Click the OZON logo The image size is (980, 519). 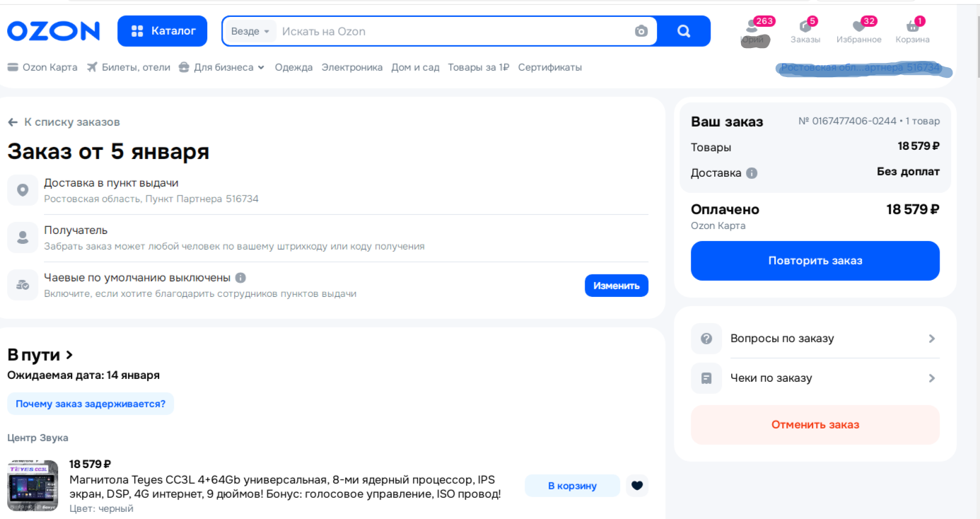(x=54, y=31)
